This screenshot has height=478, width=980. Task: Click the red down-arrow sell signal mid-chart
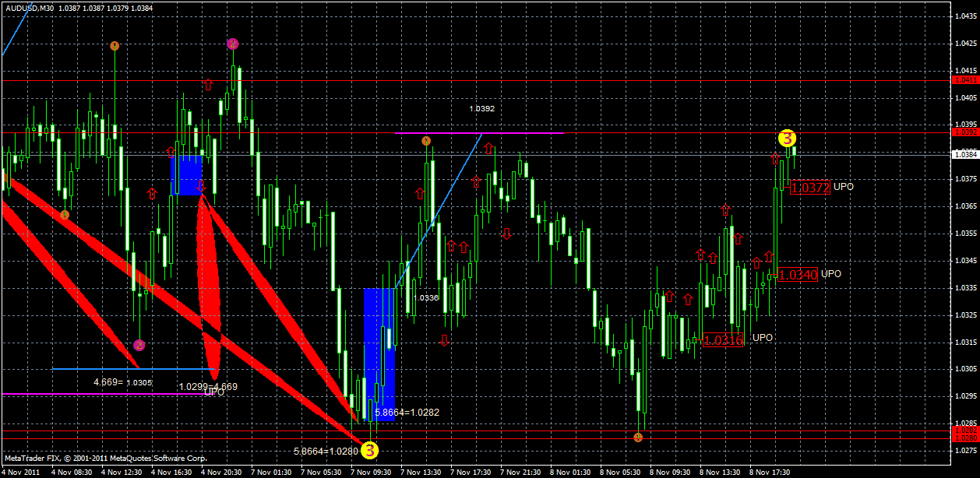pos(506,232)
